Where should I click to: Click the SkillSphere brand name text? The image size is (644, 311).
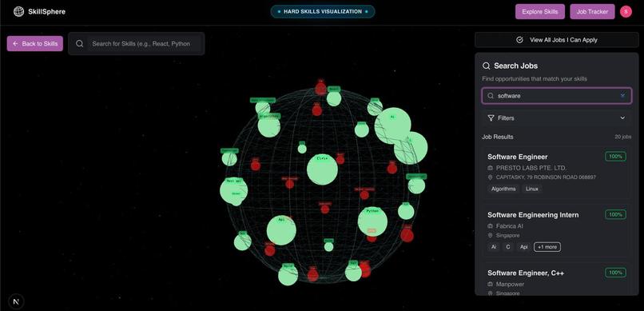tap(47, 11)
